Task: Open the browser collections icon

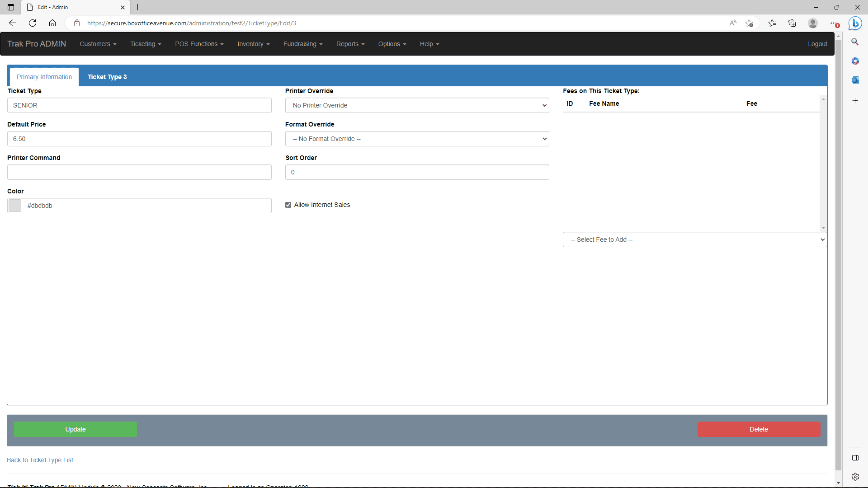Action: [792, 23]
